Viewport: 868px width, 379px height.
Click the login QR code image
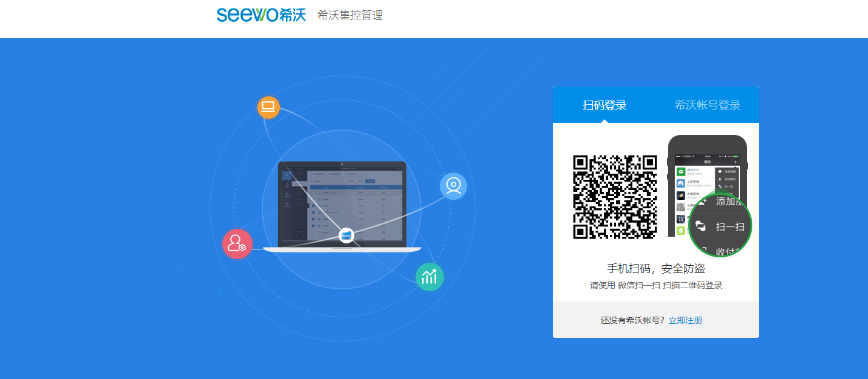pyautogui.click(x=615, y=197)
